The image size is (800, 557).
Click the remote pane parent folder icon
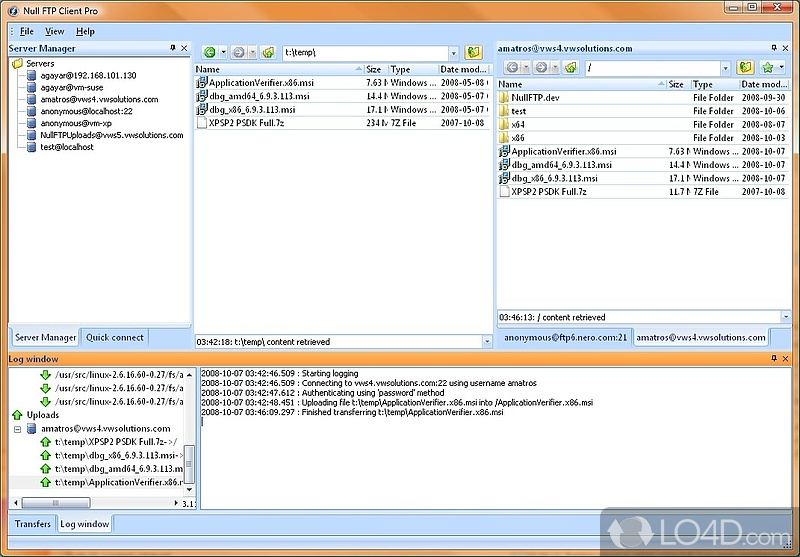pos(570,67)
